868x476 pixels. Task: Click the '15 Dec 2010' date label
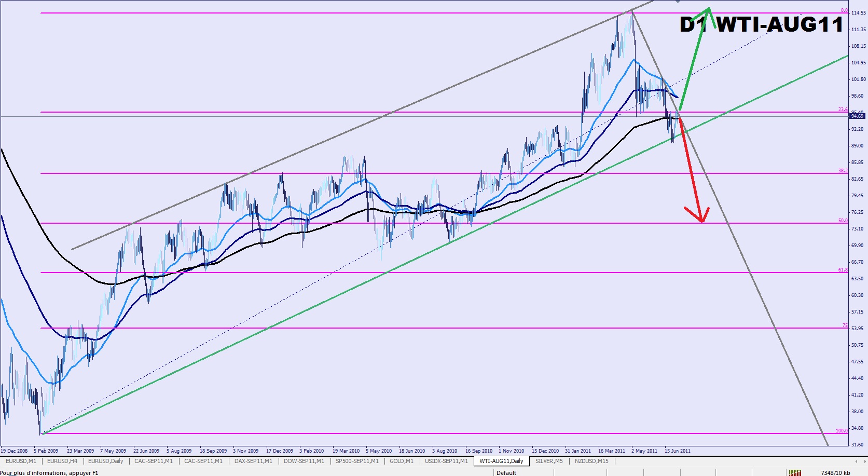pyautogui.click(x=545, y=451)
